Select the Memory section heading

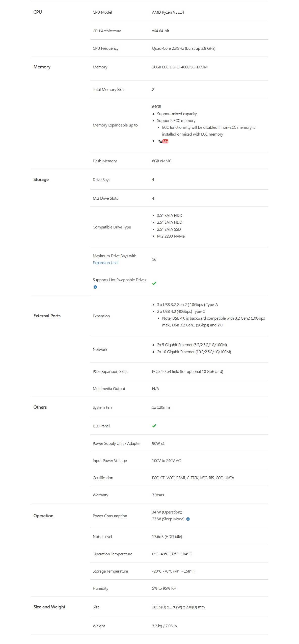point(42,67)
